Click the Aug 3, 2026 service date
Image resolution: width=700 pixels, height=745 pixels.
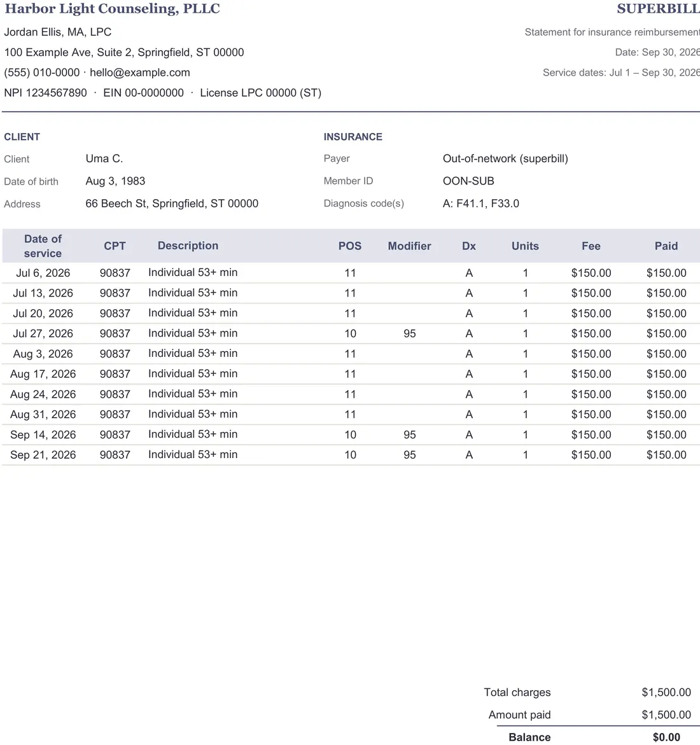pos(43,354)
